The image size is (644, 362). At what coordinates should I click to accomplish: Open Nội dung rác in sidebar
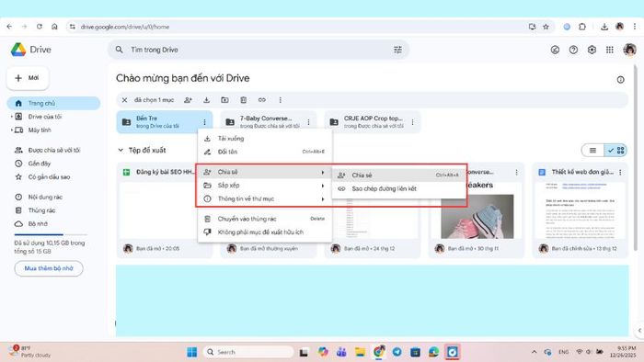pos(39,198)
